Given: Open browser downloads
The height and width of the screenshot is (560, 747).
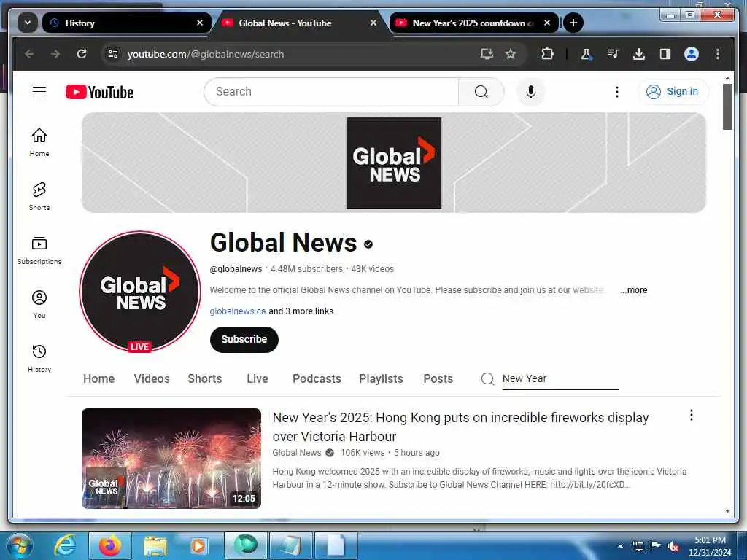Looking at the screenshot, I should click(x=639, y=54).
